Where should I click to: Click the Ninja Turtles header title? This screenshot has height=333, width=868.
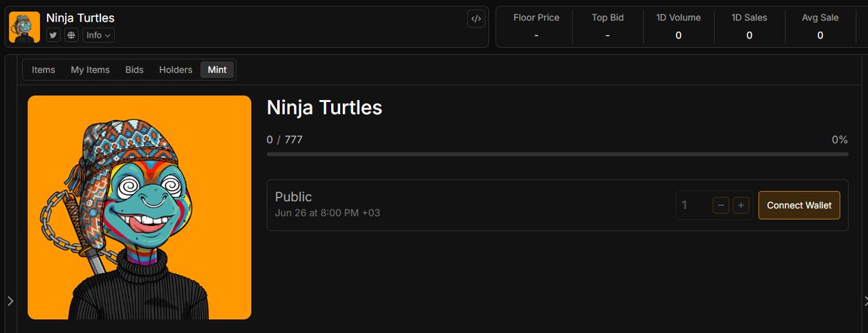click(80, 17)
